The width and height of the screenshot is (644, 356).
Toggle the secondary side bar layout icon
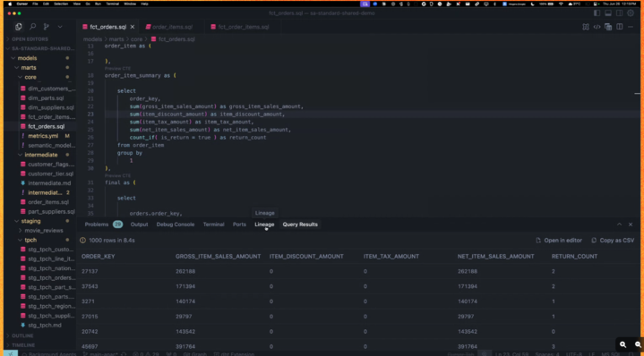coord(619,13)
